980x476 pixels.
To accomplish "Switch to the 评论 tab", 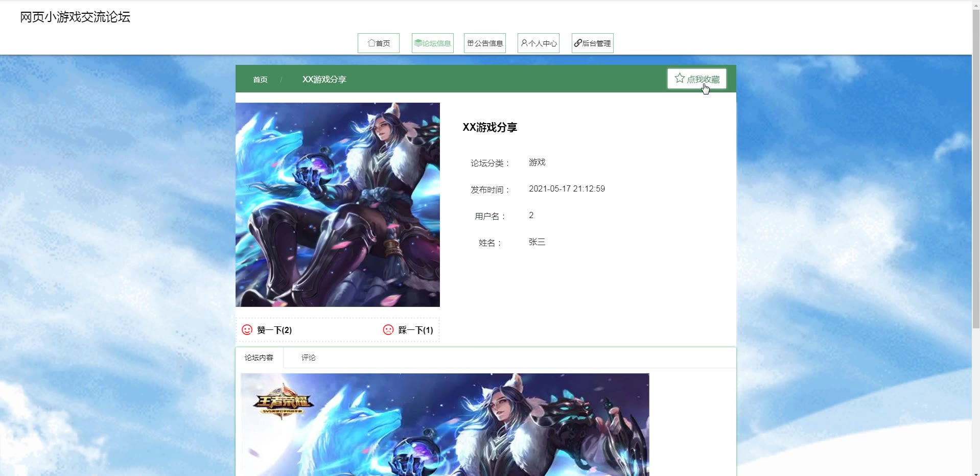I will (x=309, y=358).
